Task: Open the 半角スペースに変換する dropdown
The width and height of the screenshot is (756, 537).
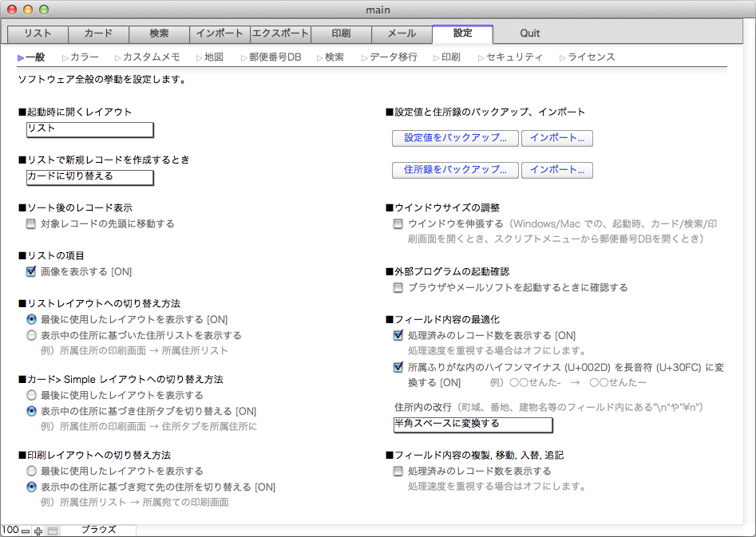Action: pyautogui.click(x=473, y=424)
